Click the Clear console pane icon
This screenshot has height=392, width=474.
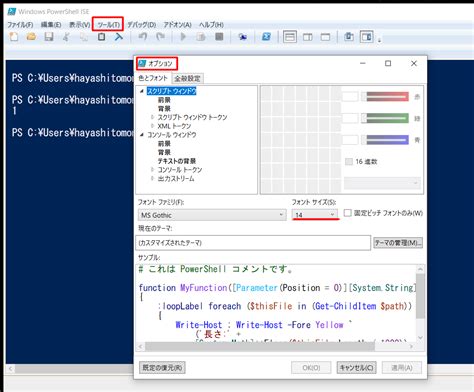(x=118, y=37)
